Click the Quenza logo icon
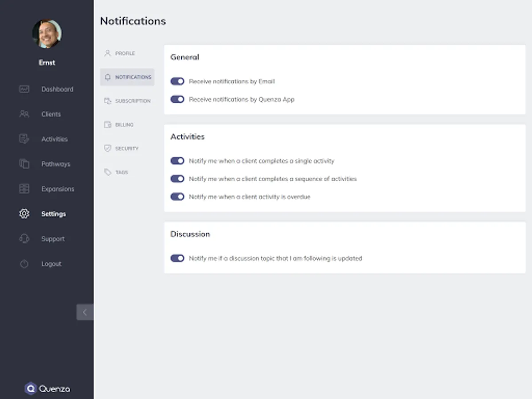The width and height of the screenshot is (532, 399). (31, 389)
